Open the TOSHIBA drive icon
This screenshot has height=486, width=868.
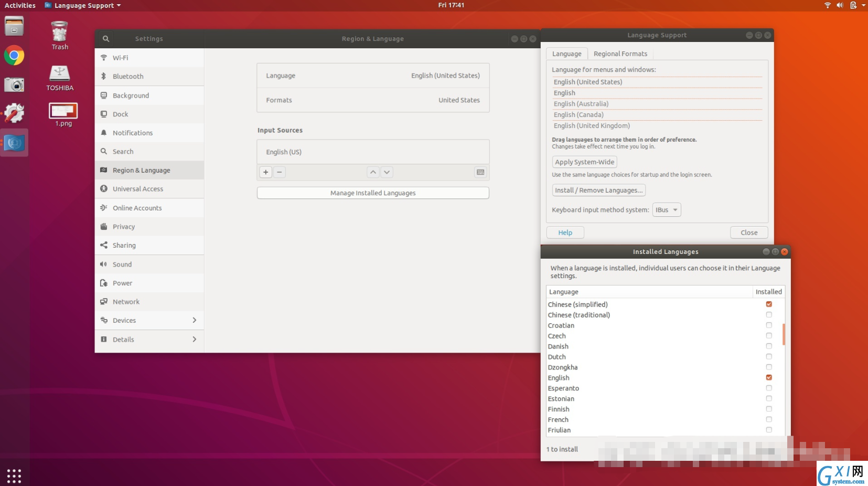tap(60, 78)
